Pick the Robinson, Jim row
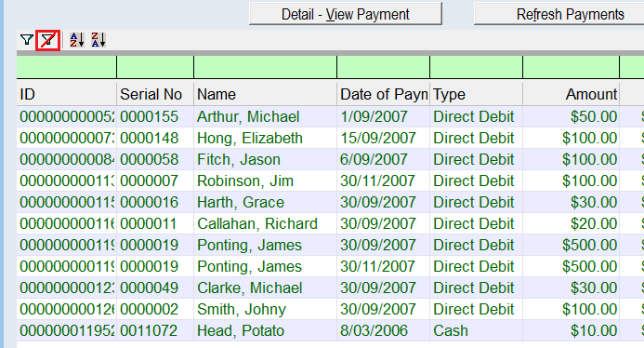The width and height of the screenshot is (644, 348). click(x=330, y=181)
